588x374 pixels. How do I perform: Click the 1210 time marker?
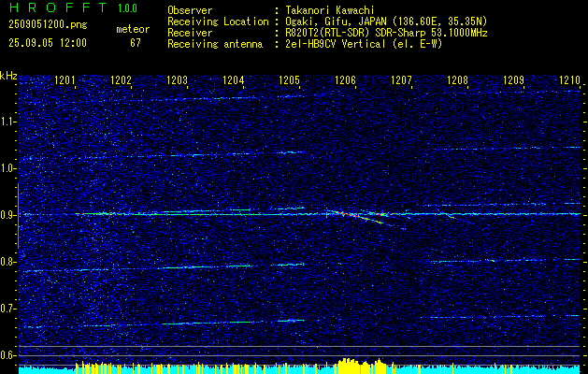pyautogui.click(x=569, y=79)
